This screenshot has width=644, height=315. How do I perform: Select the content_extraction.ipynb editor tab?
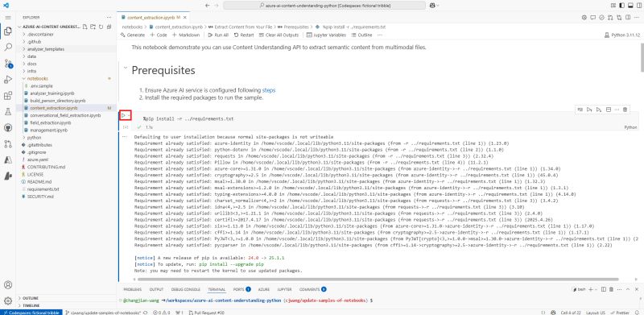(153, 18)
